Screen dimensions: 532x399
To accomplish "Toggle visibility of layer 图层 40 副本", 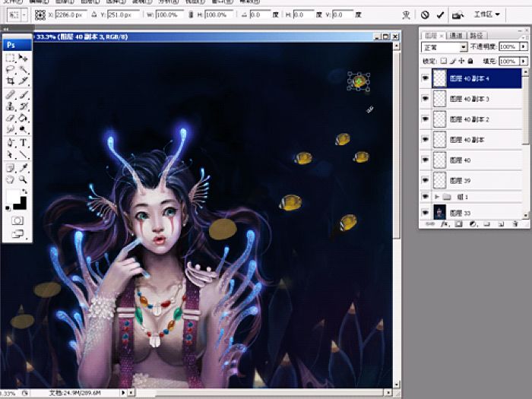I will (425, 139).
